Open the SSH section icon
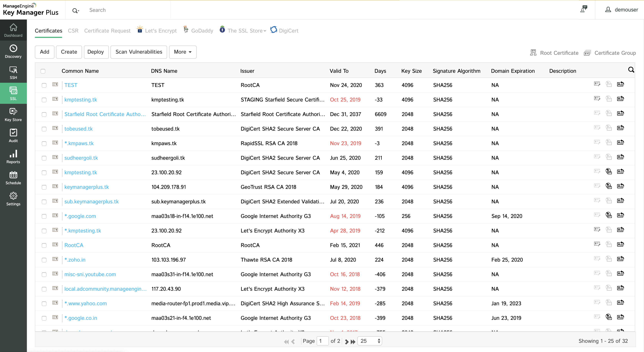644x352 pixels. (x=13, y=72)
